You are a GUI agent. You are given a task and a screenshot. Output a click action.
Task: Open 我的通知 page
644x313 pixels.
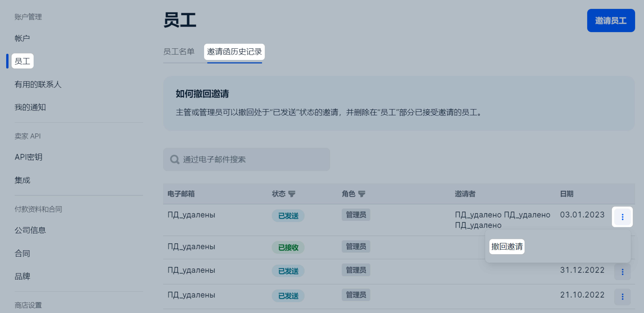[x=30, y=107]
